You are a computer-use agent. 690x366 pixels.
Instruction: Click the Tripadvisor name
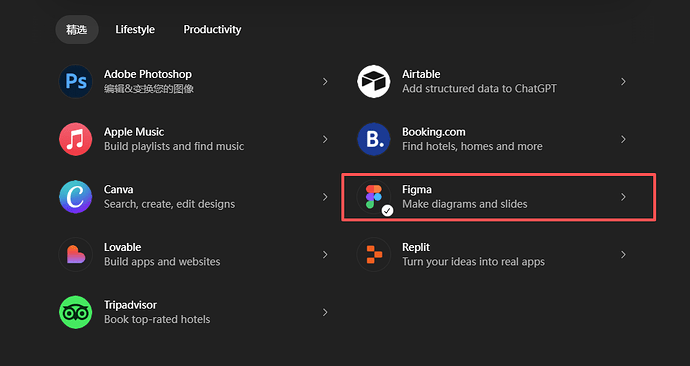pos(130,304)
